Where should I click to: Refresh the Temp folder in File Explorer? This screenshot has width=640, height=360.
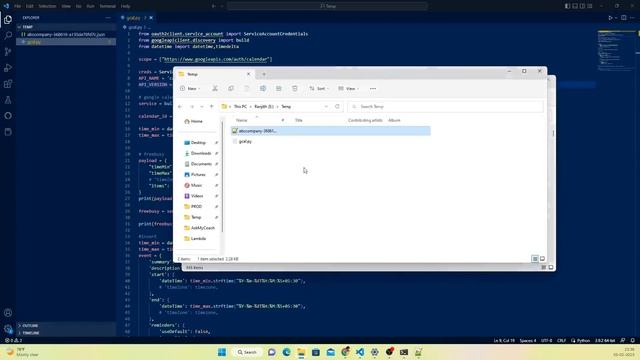337,107
